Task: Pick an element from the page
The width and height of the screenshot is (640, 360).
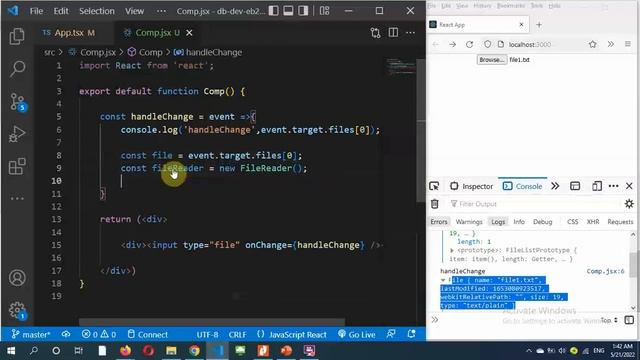Action: (434, 186)
